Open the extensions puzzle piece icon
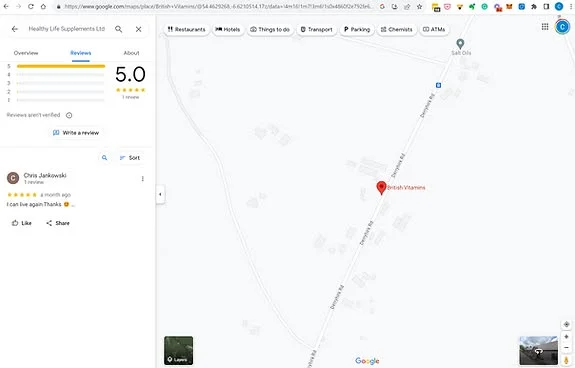575x368 pixels. click(x=534, y=6)
